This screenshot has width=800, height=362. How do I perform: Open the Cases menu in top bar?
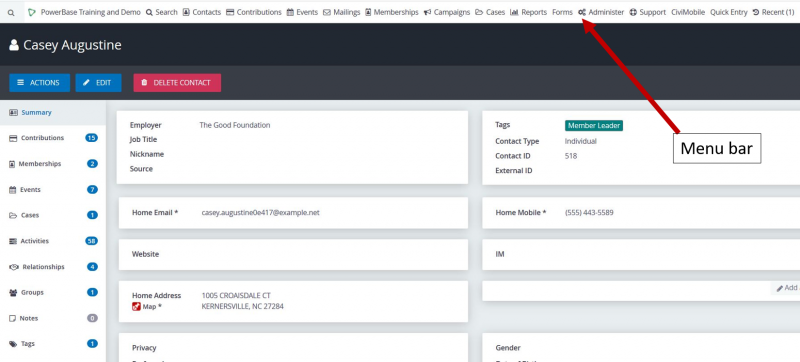(490, 12)
